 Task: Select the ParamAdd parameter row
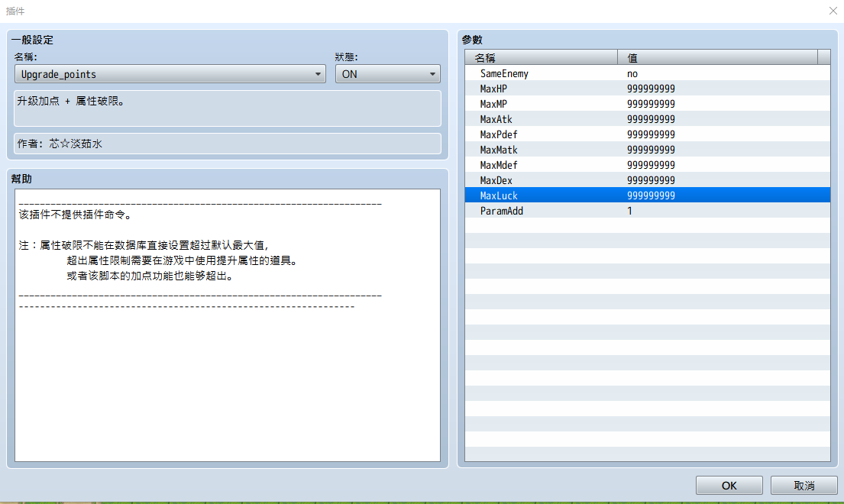648,211
